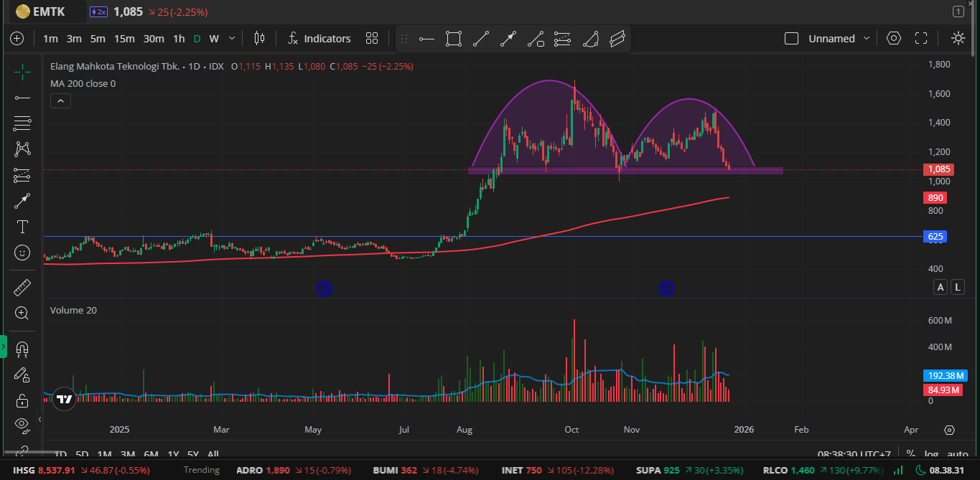The width and height of the screenshot is (980, 480).
Task: Open the candlestick chart type selector
Action: point(259,39)
